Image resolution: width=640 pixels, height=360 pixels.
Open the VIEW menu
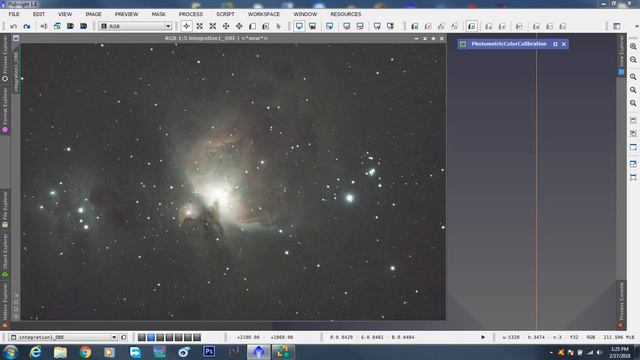65,14
